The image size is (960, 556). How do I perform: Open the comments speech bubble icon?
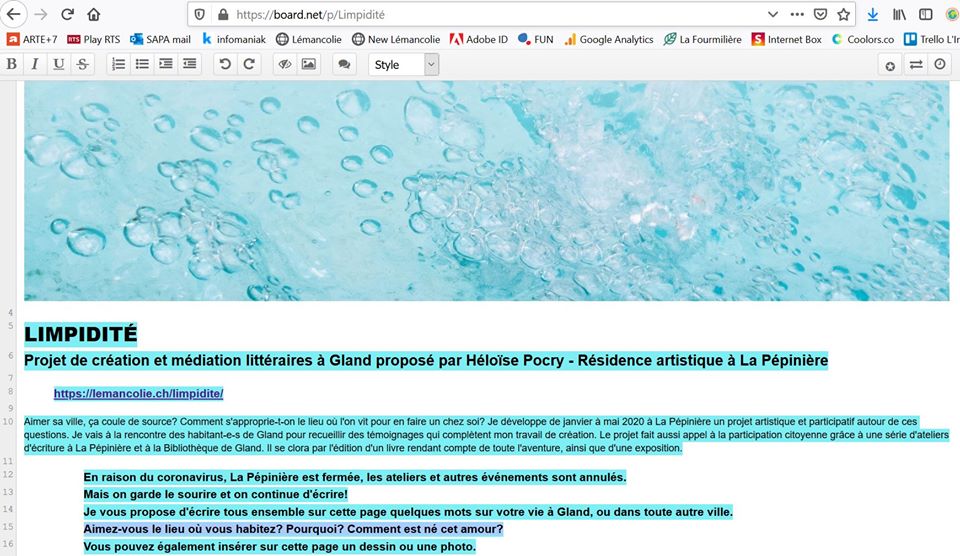coord(345,64)
